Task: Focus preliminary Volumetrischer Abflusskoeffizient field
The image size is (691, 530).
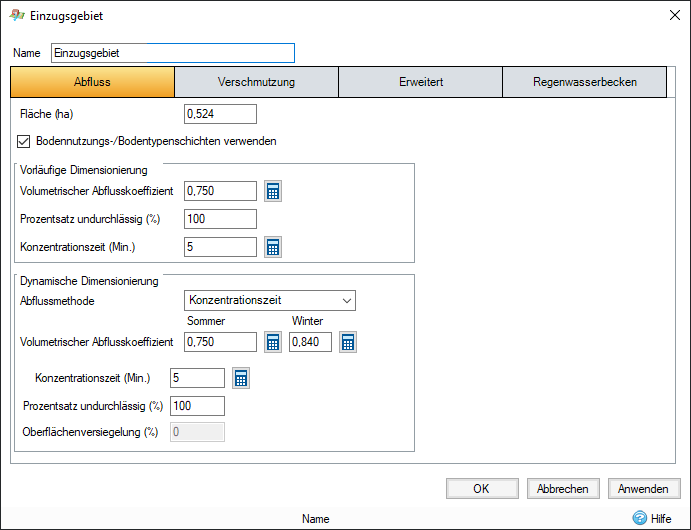Action: click(x=220, y=191)
